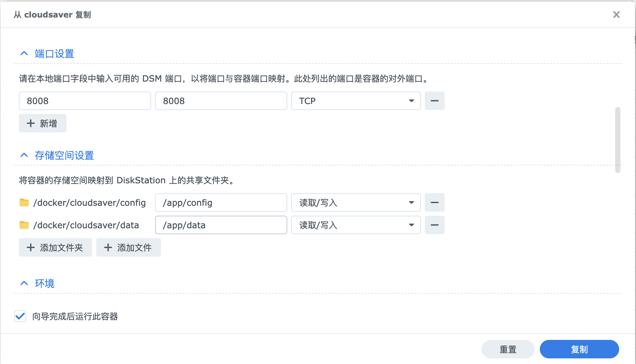The height and width of the screenshot is (364, 636).
Task: Click 添加文件夹 to add folder
Action: (x=55, y=247)
